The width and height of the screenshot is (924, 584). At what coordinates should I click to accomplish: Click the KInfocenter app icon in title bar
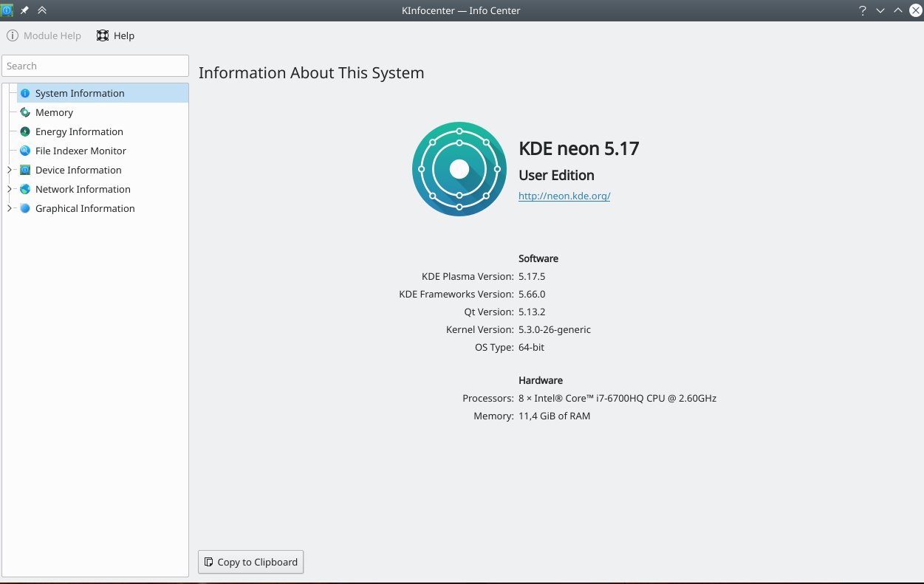pyautogui.click(x=7, y=10)
